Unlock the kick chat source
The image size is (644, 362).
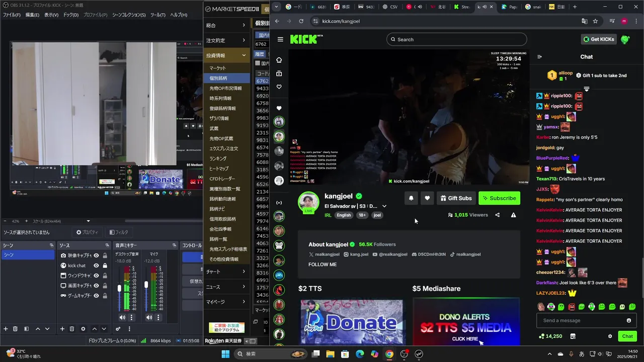(x=105, y=265)
